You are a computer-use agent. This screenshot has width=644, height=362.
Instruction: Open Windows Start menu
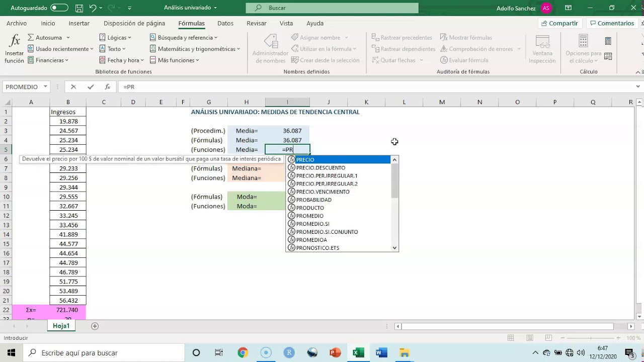click(11, 353)
